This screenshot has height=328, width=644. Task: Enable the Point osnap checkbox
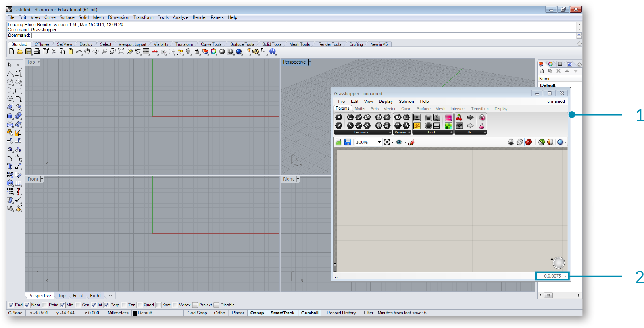point(45,305)
